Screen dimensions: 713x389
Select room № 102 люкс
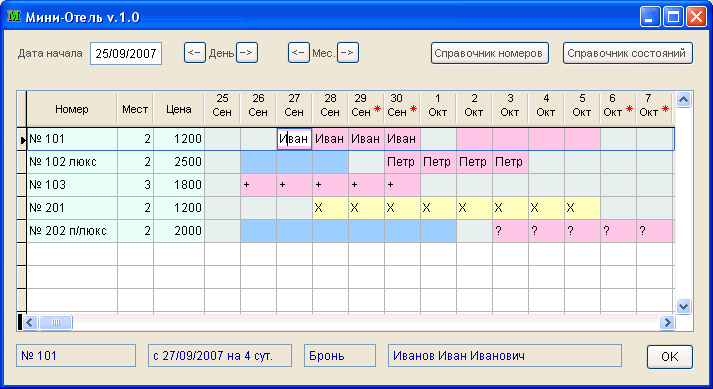pyautogui.click(x=72, y=162)
